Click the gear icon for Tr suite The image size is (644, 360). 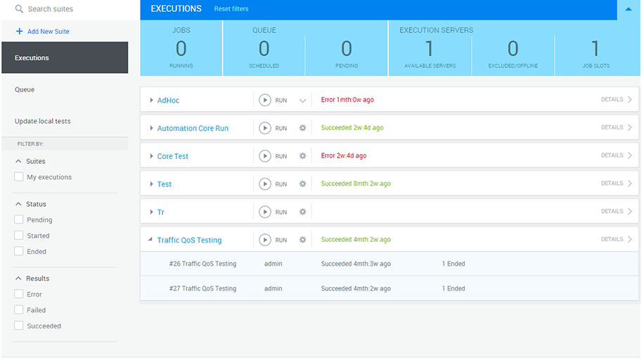[303, 212]
